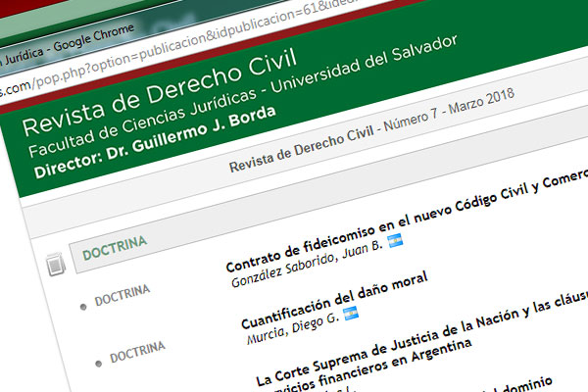Click bullet dot beside second DOCTRINA item
This screenshot has width=588, height=392.
[x=99, y=364]
